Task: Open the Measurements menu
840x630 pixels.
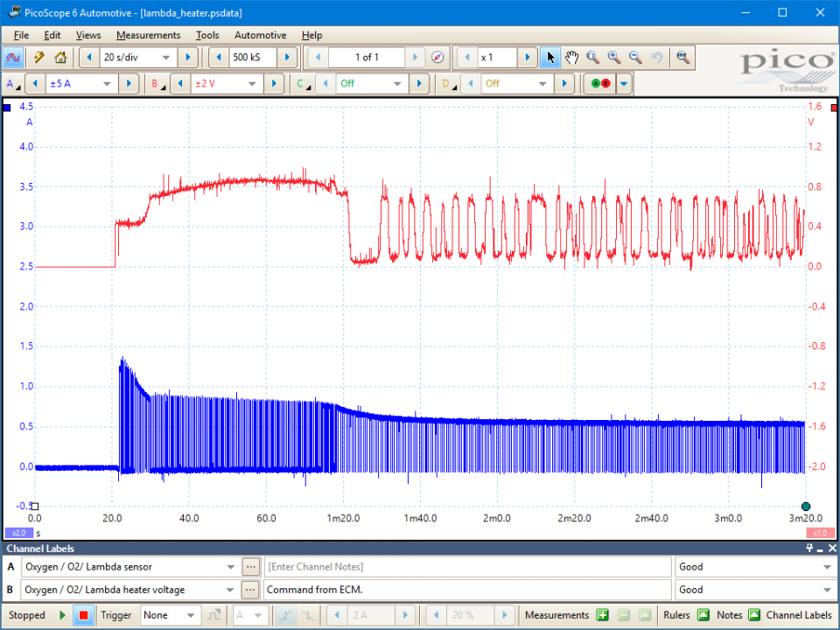Action: pyautogui.click(x=149, y=35)
